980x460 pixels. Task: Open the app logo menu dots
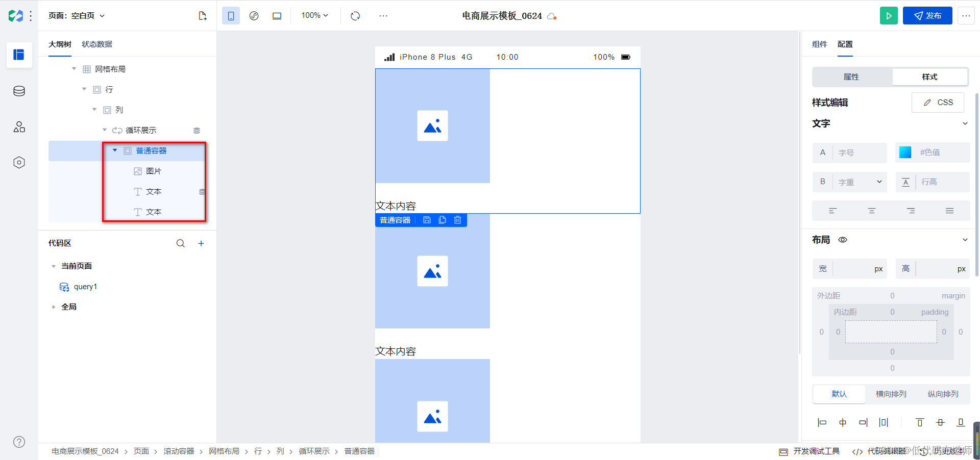31,16
